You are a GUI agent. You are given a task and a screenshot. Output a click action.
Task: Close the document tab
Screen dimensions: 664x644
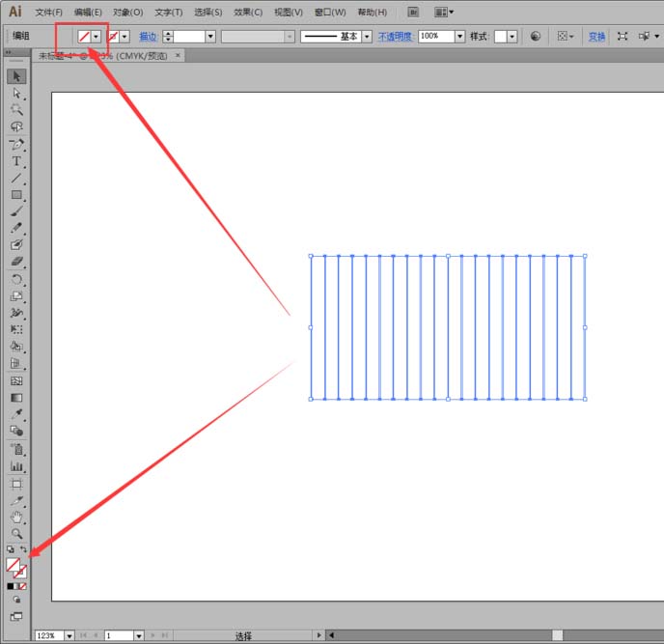[x=178, y=55]
